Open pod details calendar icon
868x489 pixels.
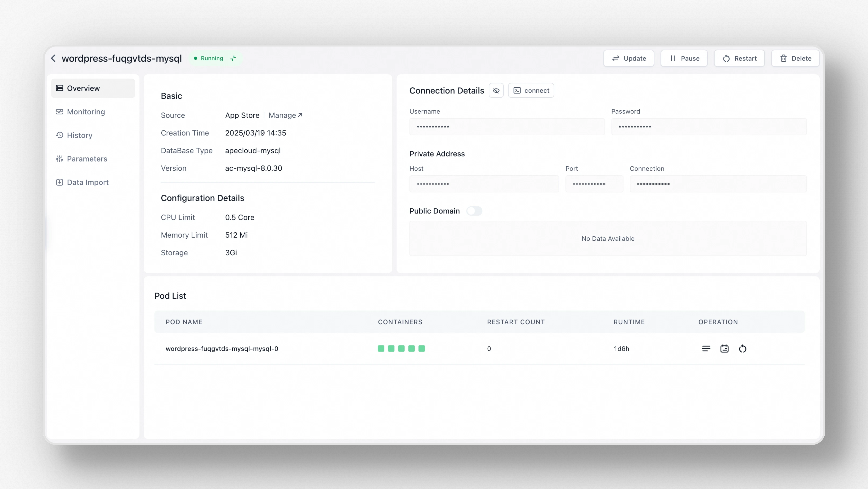pyautogui.click(x=724, y=348)
